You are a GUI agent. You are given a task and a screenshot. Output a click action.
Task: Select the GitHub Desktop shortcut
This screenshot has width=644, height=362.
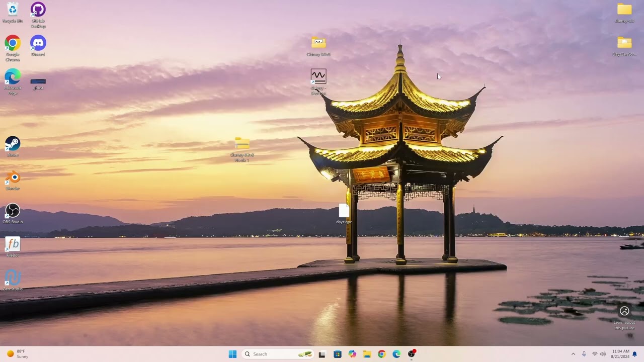click(x=38, y=14)
